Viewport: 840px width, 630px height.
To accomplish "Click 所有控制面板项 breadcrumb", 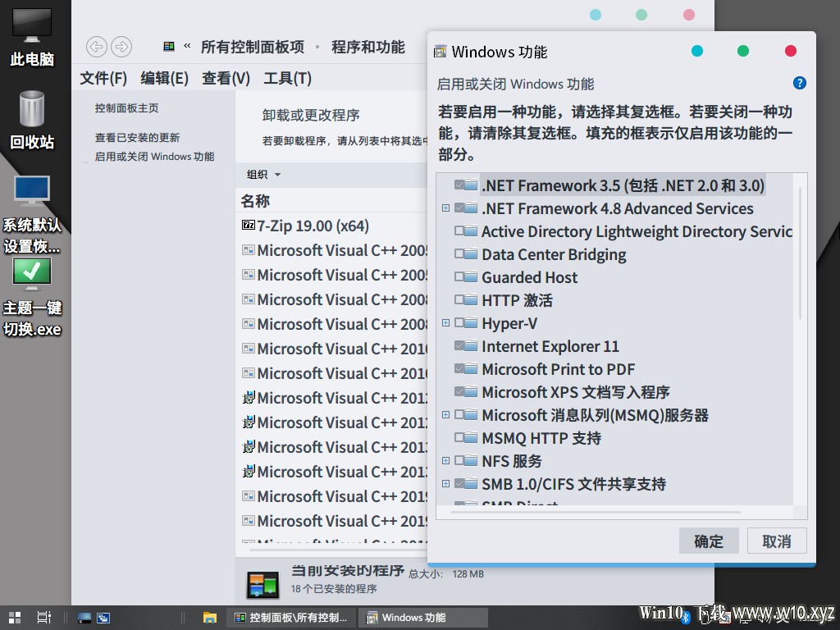I will pos(253,47).
